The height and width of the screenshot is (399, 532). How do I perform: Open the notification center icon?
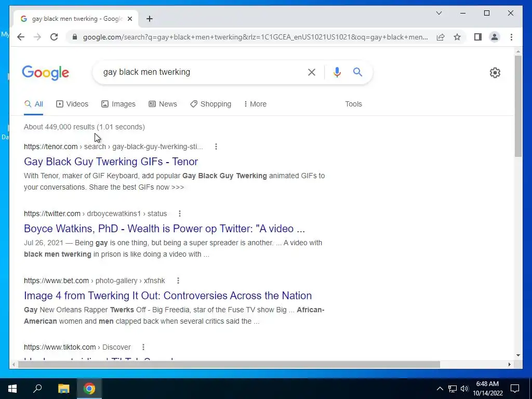point(515,389)
